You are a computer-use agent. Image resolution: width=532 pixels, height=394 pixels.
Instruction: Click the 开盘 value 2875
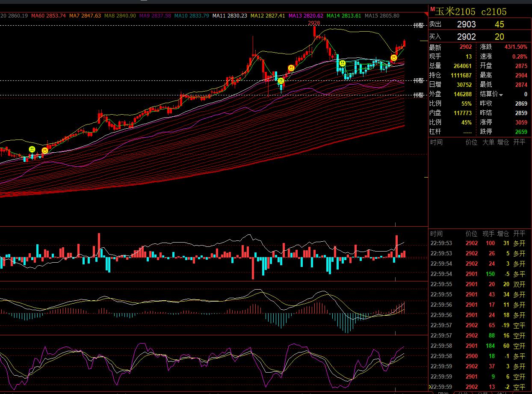tap(521, 66)
